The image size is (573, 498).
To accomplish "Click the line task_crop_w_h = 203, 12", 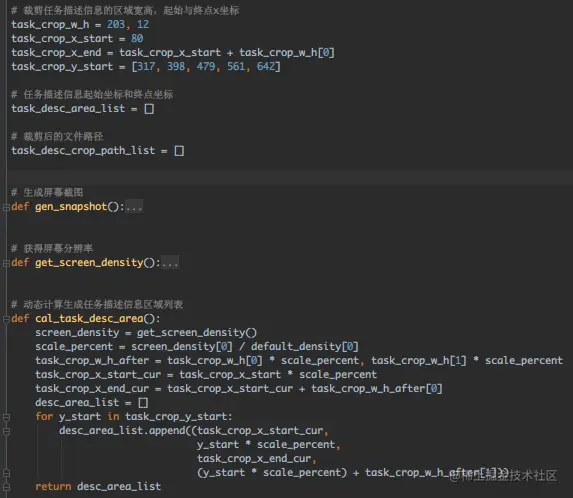I will [80, 24].
